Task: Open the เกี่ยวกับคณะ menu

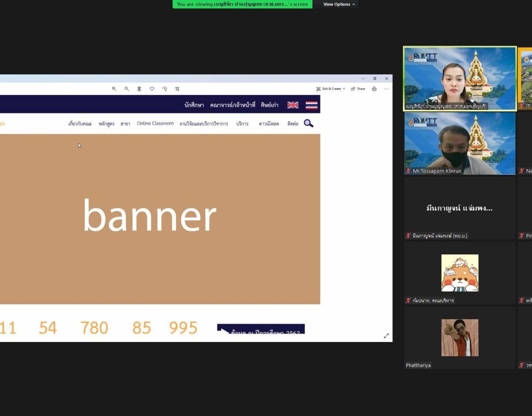Action: point(80,124)
